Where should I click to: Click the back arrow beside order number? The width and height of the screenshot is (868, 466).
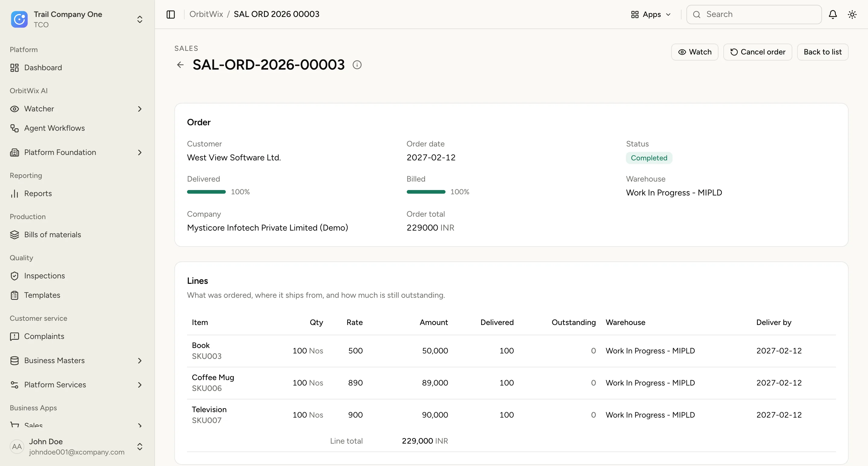coord(180,65)
